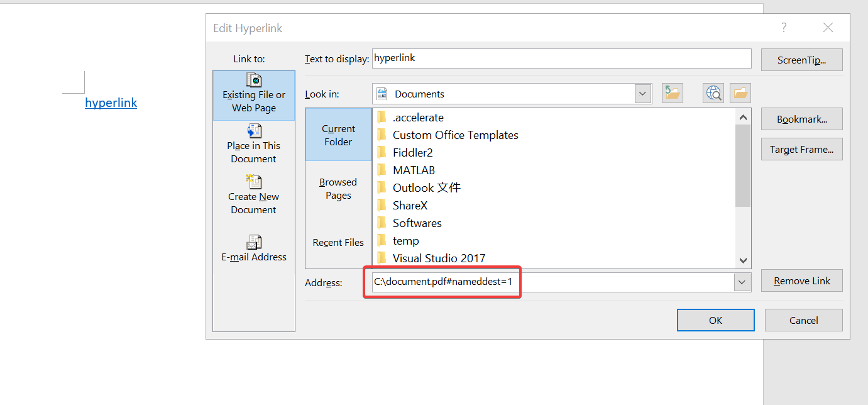The width and height of the screenshot is (868, 405).
Task: Select the ShareX folder icon
Action: pos(381,206)
